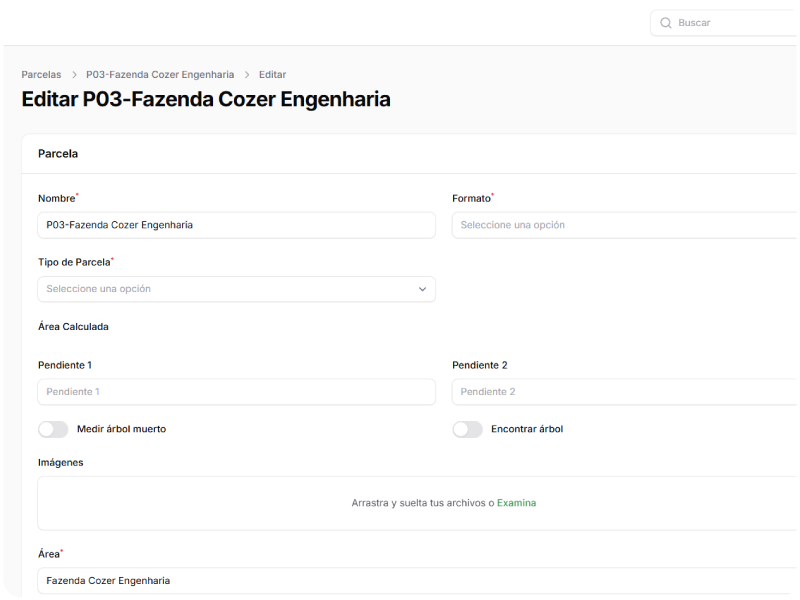Image resolution: width=800 pixels, height=600 pixels.
Task: Enable the Medir árbol muerto switch
Action: 53,429
